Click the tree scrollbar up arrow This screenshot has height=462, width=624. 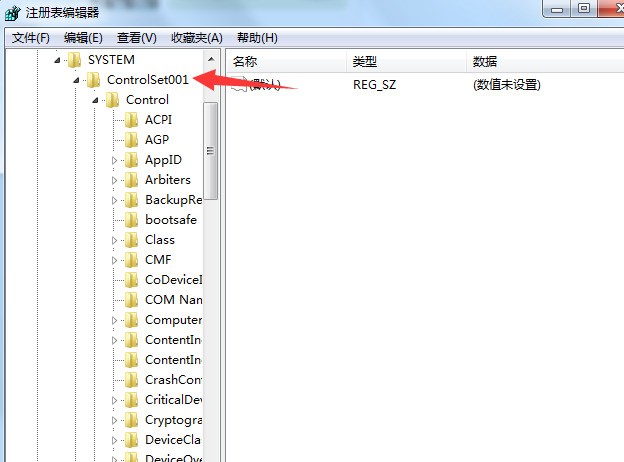(211, 59)
